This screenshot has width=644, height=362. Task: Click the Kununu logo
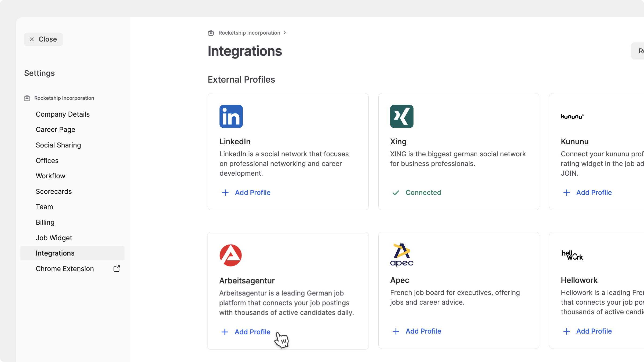[572, 116]
